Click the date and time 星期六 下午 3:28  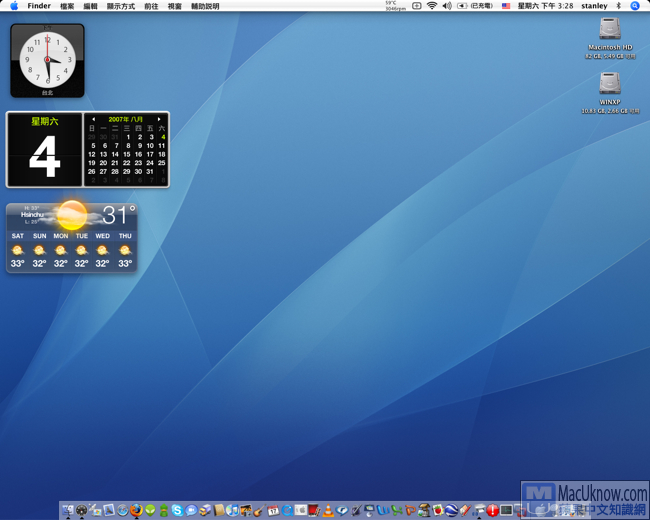point(545,6)
